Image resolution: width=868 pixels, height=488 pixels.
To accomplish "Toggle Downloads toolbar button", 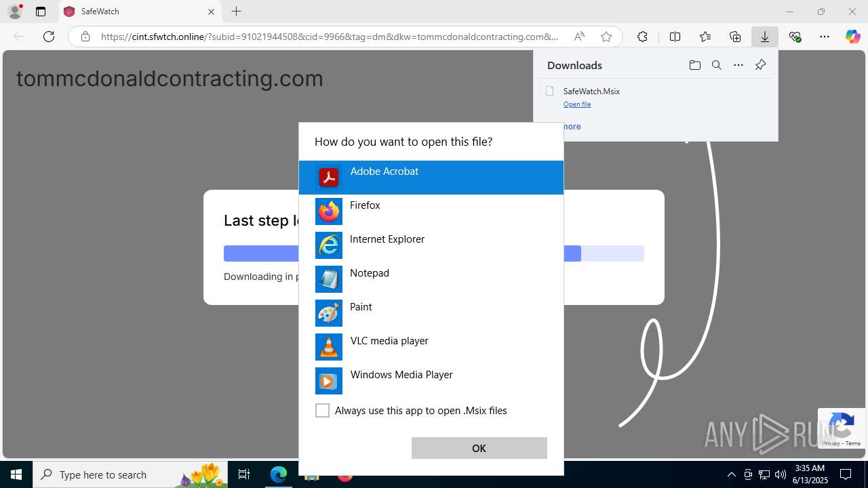I will 765,37.
